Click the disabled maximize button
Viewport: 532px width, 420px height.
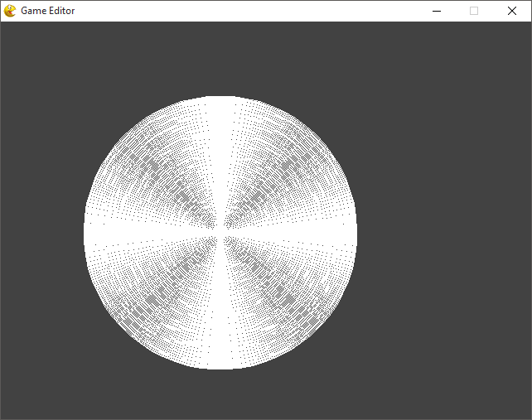tap(474, 12)
